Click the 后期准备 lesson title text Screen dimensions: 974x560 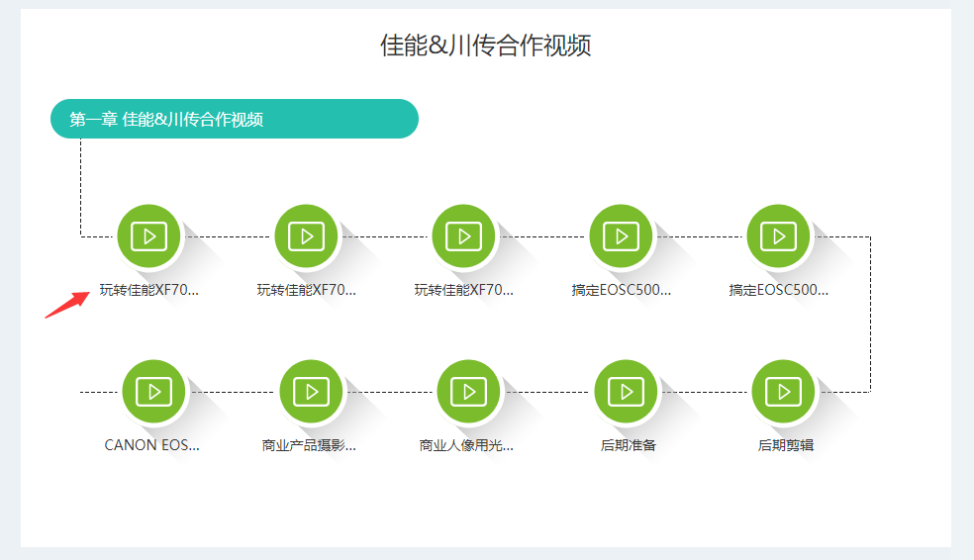click(629, 445)
